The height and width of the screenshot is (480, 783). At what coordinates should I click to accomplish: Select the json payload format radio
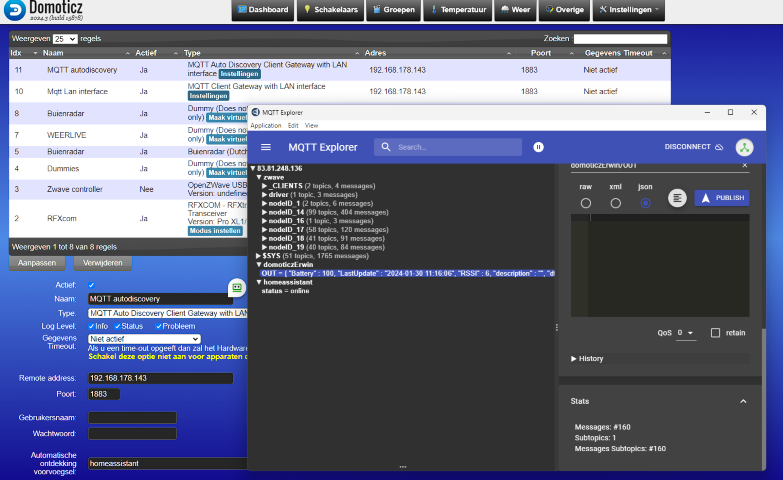[x=646, y=203]
